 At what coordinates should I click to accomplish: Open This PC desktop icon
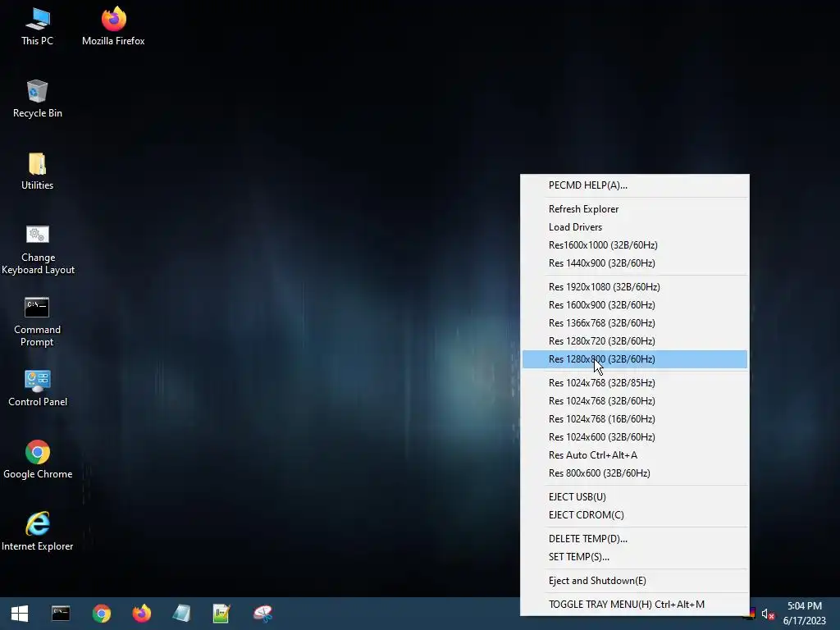[38, 26]
